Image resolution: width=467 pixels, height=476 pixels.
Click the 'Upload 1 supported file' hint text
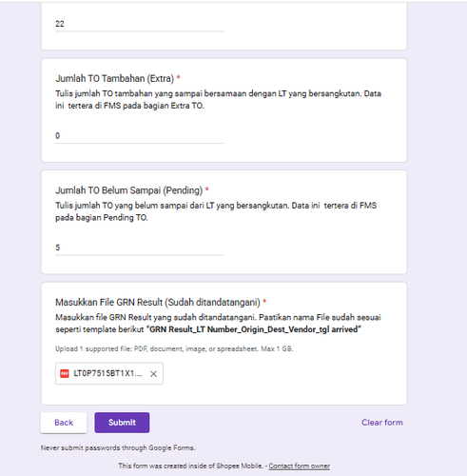pos(174,348)
